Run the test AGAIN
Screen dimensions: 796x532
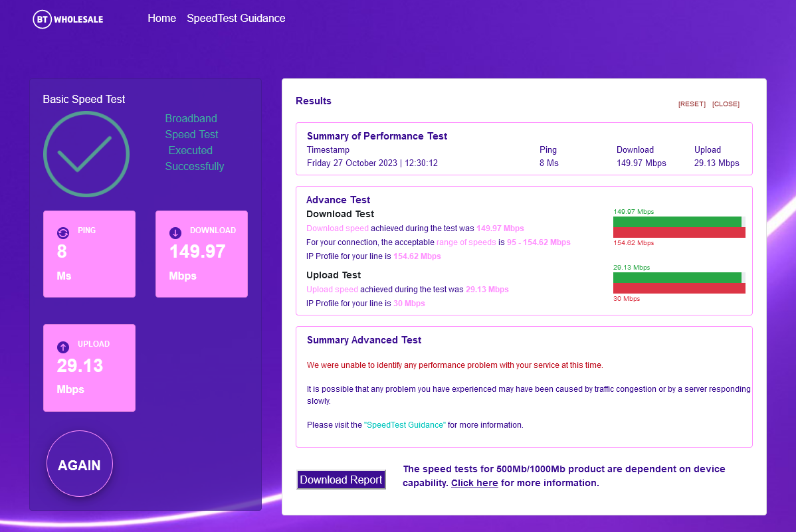[80, 464]
